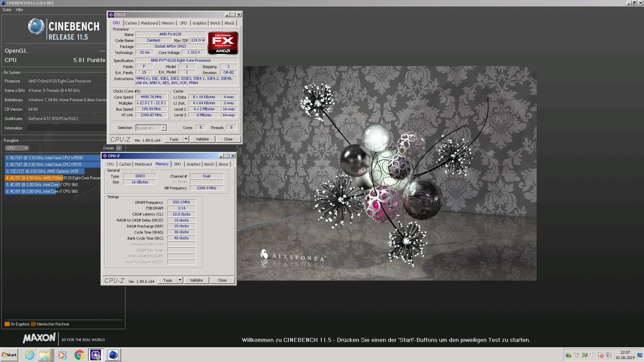The width and height of the screenshot is (644, 362).
Task: Switch to SPD tab in upper CPU-Z
Action: 183,23
